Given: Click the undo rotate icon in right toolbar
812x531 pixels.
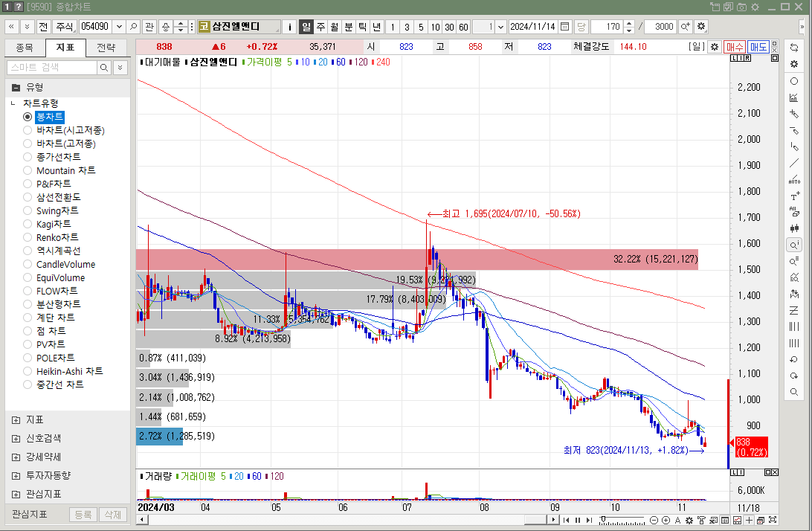Looking at the screenshot, I should tap(794, 359).
